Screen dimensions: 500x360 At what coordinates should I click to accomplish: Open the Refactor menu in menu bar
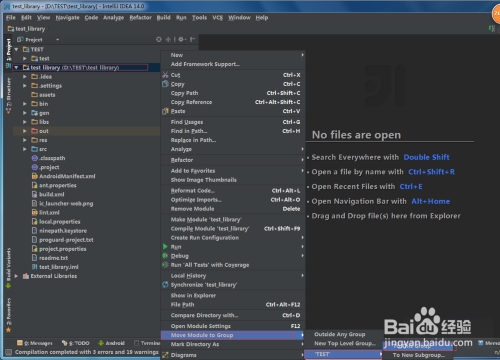(140, 17)
